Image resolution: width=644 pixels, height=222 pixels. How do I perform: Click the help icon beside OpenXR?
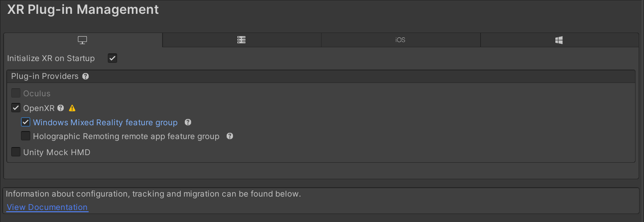pyautogui.click(x=61, y=108)
